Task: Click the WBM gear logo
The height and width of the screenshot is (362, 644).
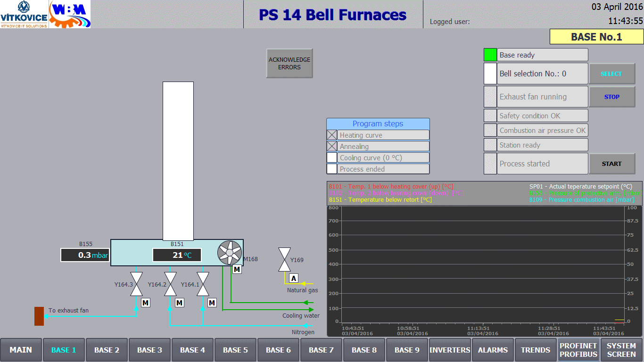Action: coord(70,14)
